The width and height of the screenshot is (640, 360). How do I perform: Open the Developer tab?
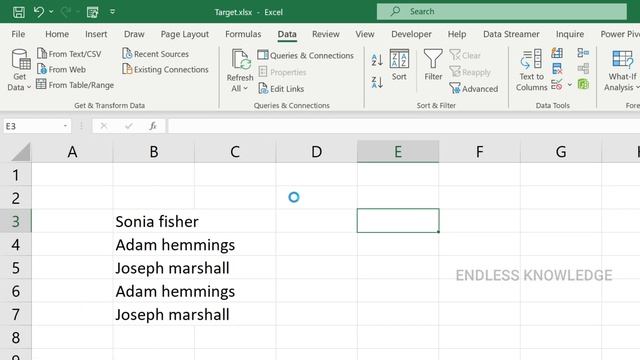tap(411, 34)
